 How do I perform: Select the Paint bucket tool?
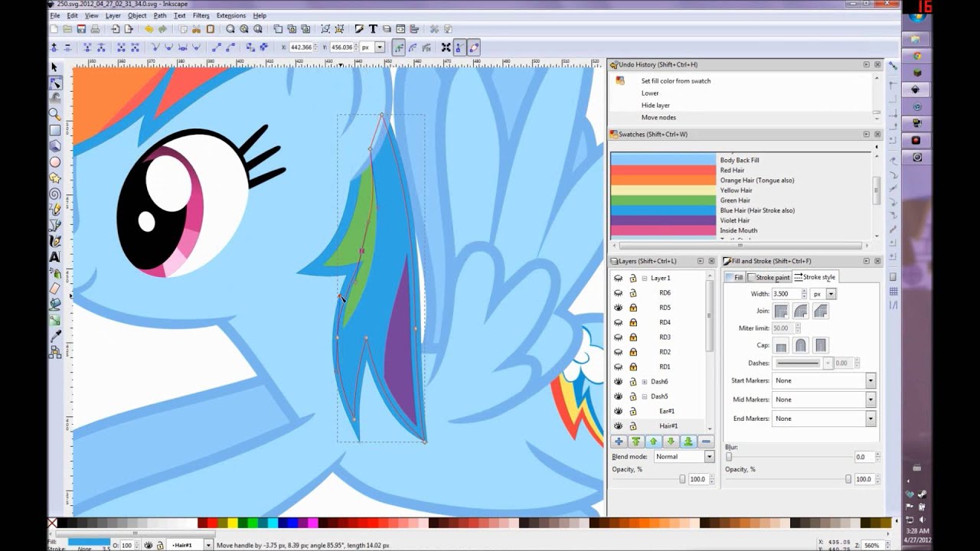[x=54, y=305]
